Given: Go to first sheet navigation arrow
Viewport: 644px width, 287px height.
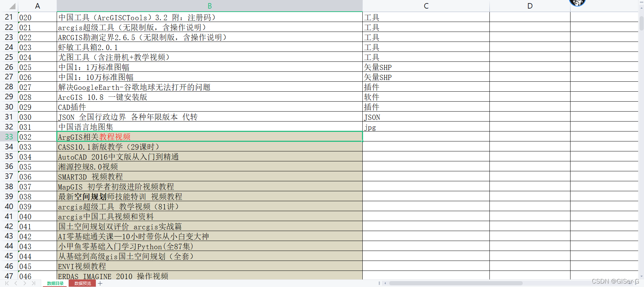Looking at the screenshot, I should [x=7, y=283].
